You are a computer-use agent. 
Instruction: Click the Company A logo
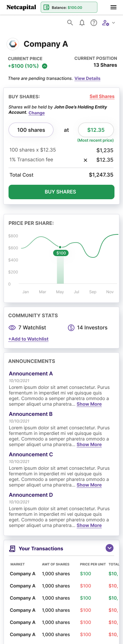point(13,44)
